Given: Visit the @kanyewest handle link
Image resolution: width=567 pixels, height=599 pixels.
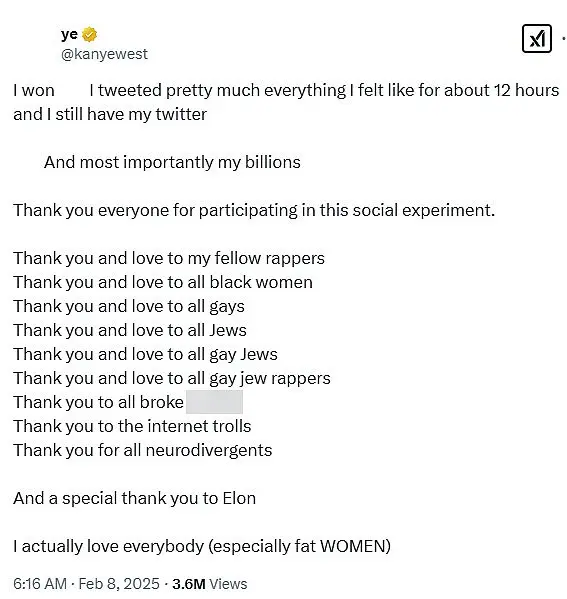Looking at the screenshot, I should click(104, 54).
